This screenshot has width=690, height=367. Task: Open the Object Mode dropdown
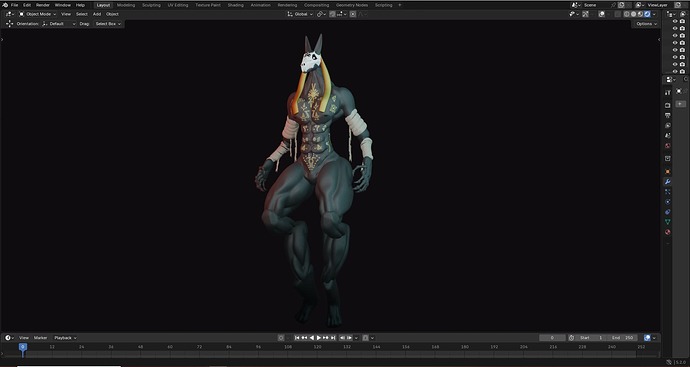tap(37, 14)
